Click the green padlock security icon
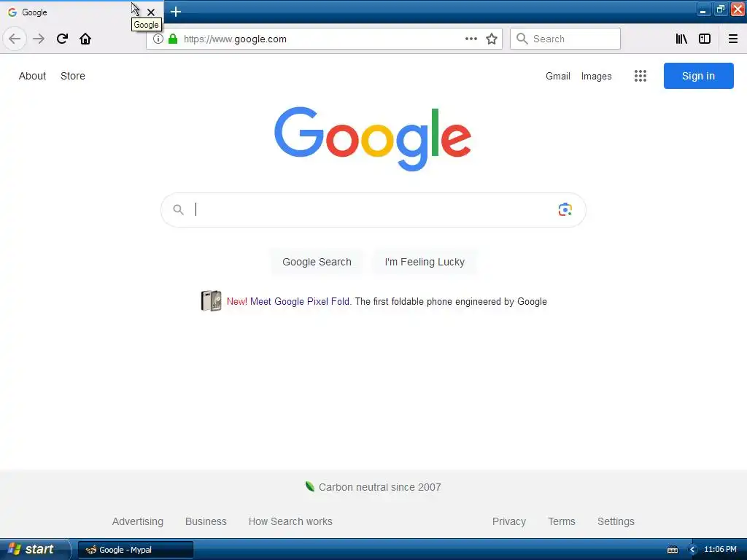The image size is (747, 560). pos(173,39)
